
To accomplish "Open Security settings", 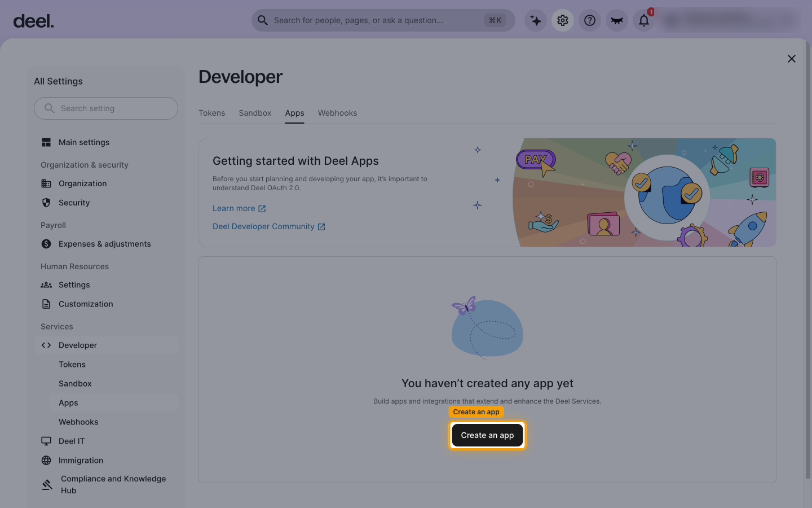I will [106, 203].
